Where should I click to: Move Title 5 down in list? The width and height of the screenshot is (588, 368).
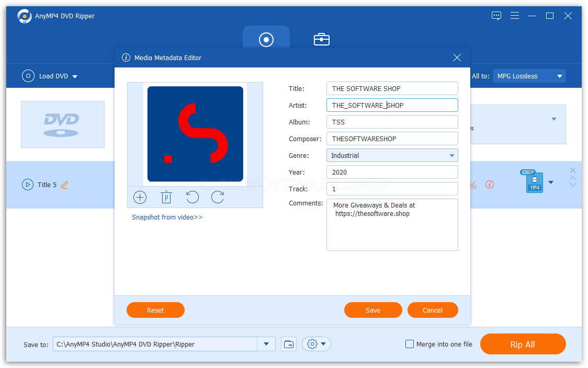point(573,185)
